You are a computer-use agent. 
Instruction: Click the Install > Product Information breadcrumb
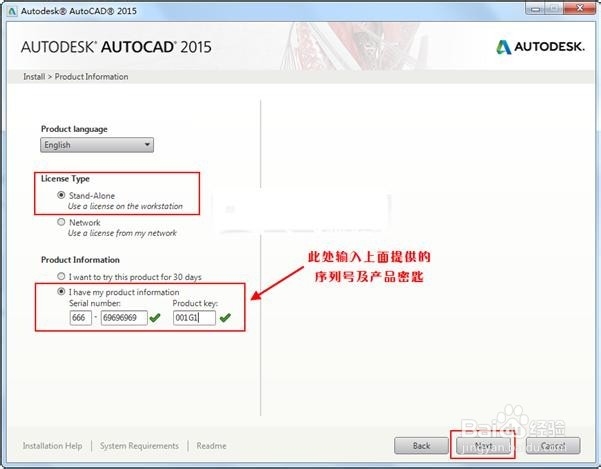tap(76, 77)
